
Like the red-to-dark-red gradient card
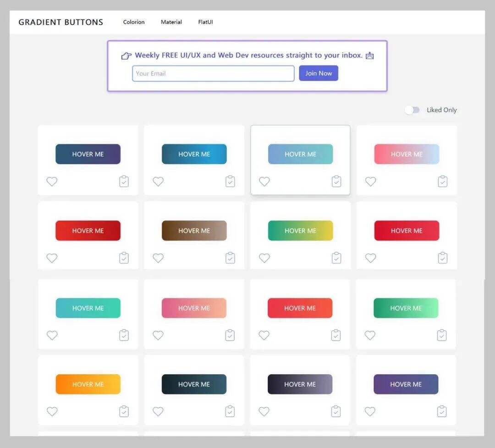pyautogui.click(x=52, y=258)
